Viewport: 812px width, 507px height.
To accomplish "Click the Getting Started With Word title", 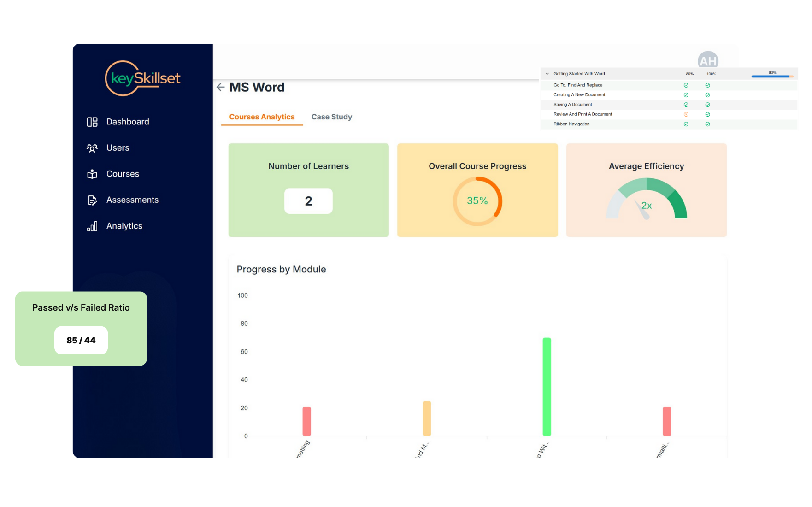I will click(579, 74).
